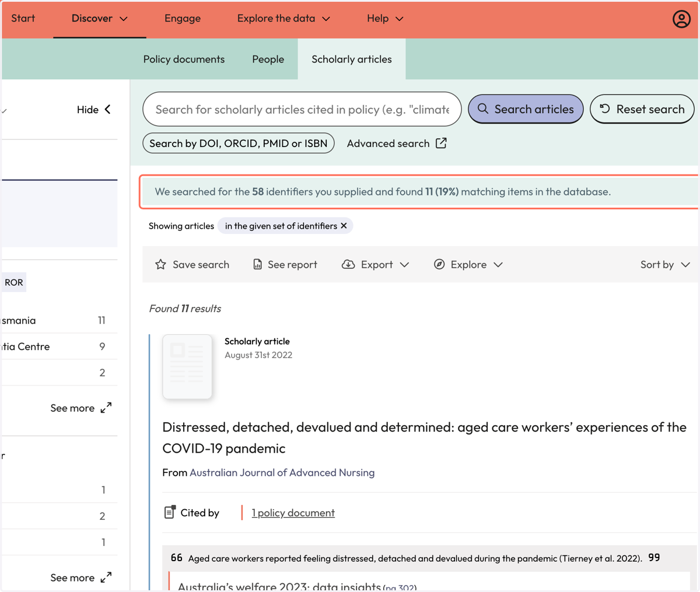The width and height of the screenshot is (700, 592).
Task: Go to the Start menu item
Action: pos(23,18)
